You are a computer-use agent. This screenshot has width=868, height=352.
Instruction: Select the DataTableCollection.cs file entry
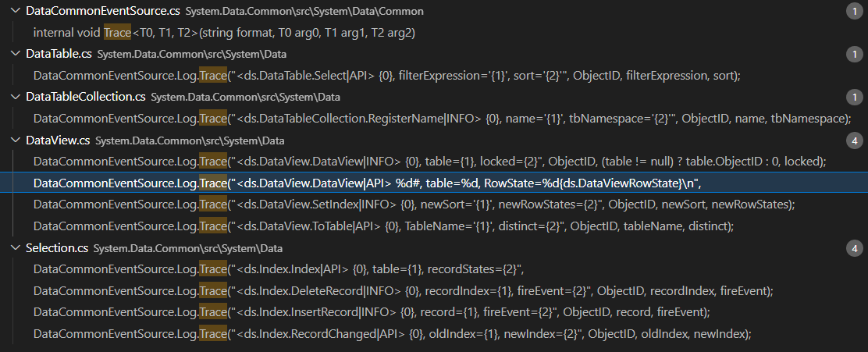pyautogui.click(x=86, y=97)
